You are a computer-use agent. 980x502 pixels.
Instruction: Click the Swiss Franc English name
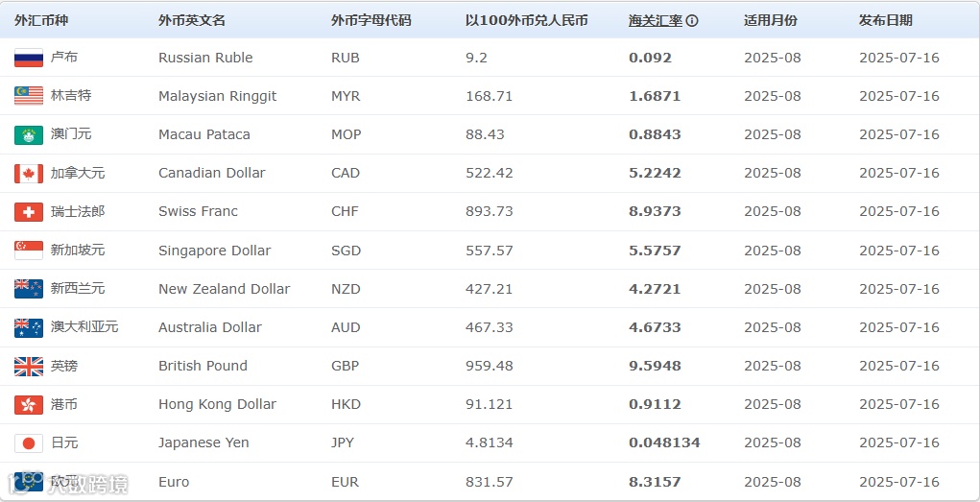pyautogui.click(x=198, y=211)
